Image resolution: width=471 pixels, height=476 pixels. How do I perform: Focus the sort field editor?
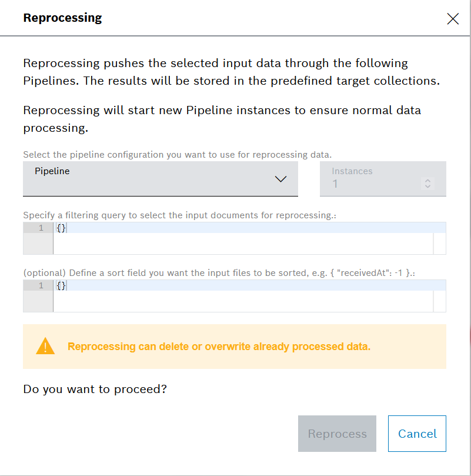click(241, 296)
